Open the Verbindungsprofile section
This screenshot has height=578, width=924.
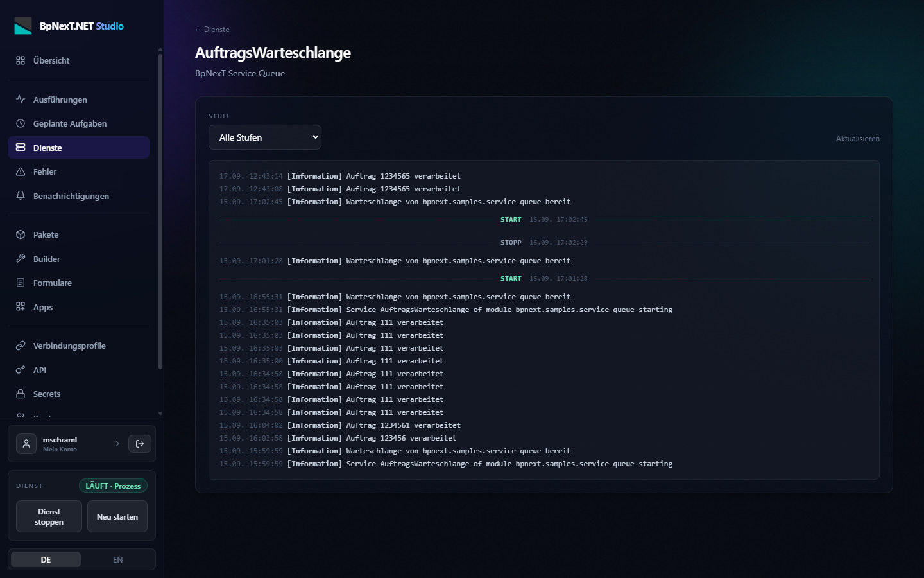[78, 346]
